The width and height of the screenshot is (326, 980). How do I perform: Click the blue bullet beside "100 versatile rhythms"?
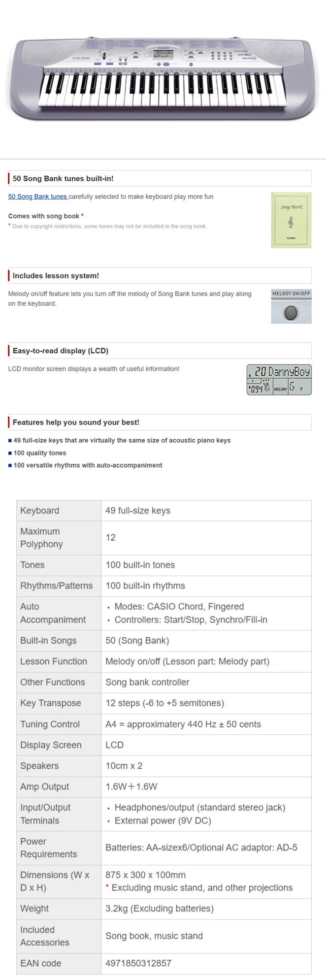[x=10, y=465]
